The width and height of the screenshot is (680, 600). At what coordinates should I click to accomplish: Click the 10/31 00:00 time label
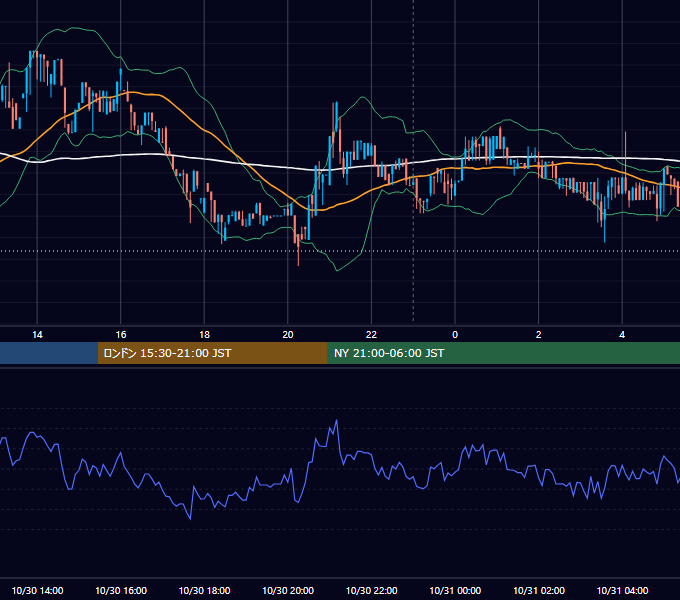pyautogui.click(x=455, y=590)
